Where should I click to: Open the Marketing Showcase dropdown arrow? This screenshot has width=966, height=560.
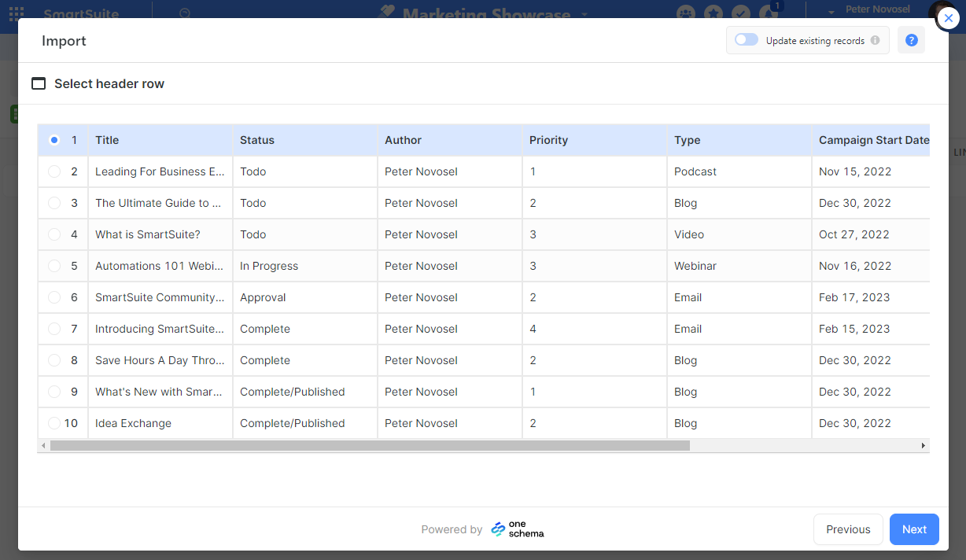point(584,15)
